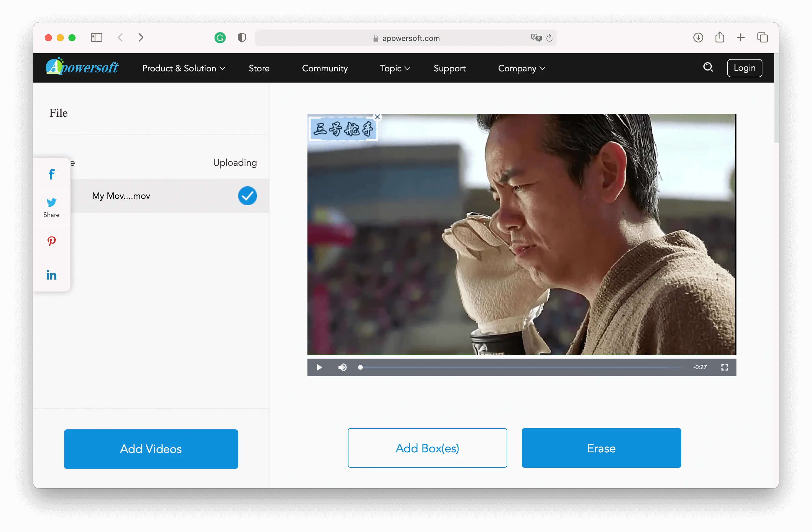Go back with the browser back arrow
The image size is (812, 532).
tap(120, 37)
